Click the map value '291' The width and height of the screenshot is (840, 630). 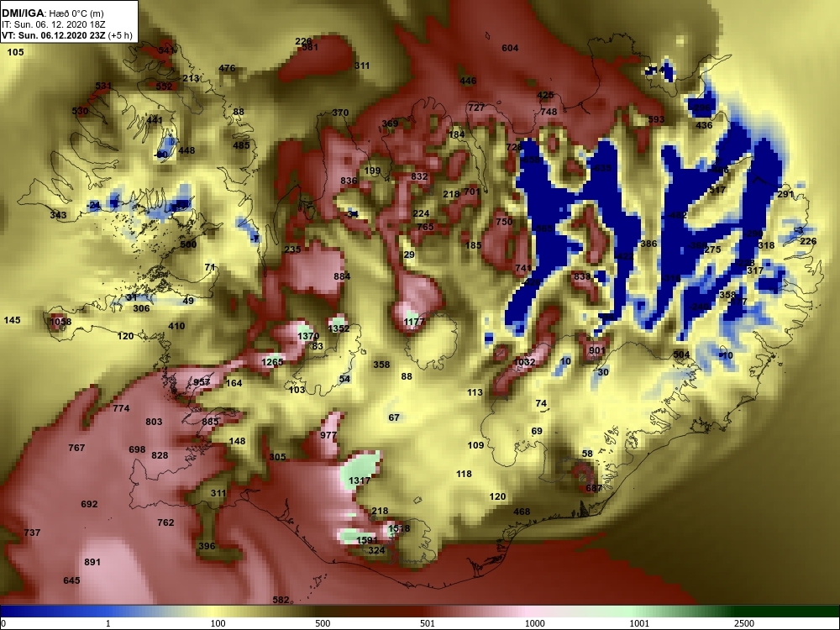(785, 195)
